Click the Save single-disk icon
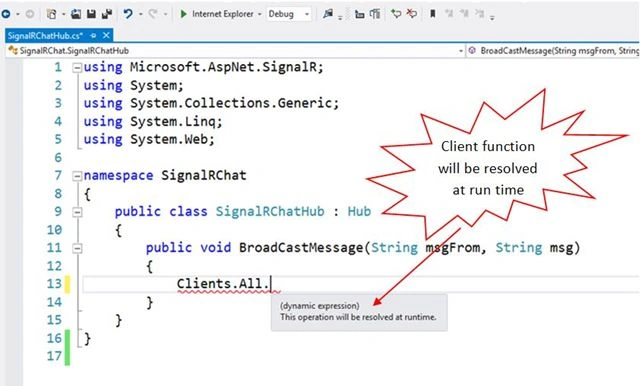This screenshot has height=386, width=640. tap(91, 14)
